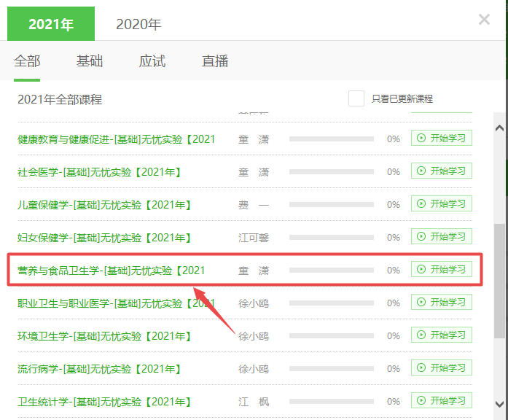Image resolution: width=508 pixels, height=420 pixels.
Task: Click play icon in 营养与食品卫生学 row
Action: [421, 270]
